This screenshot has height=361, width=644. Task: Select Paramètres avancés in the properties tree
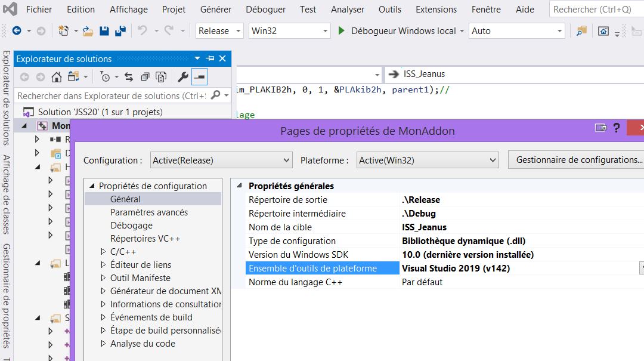[149, 212]
